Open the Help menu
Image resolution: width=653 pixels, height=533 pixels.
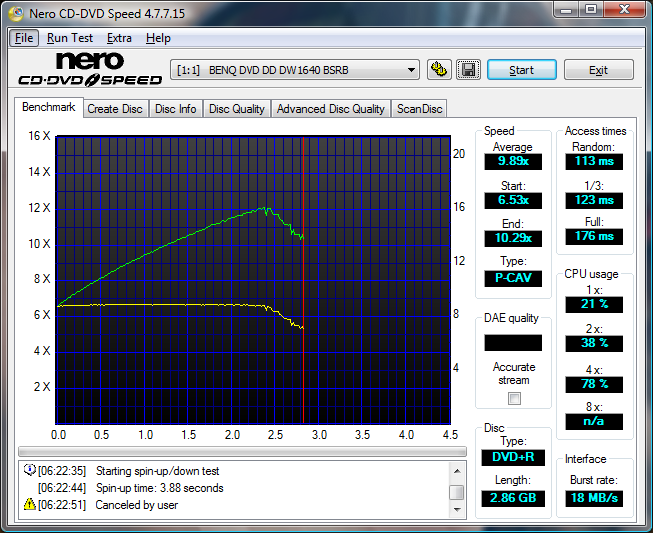158,38
